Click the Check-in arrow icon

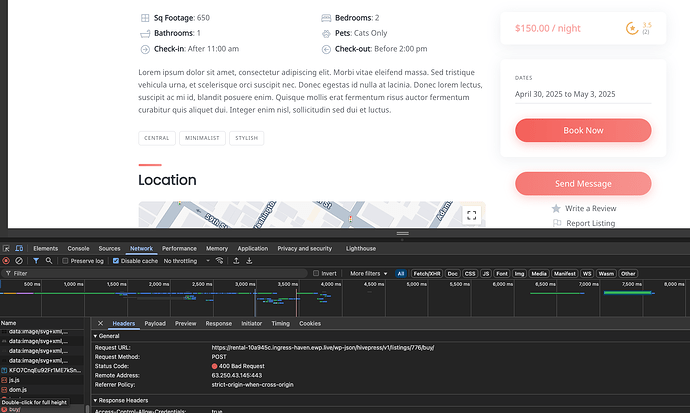click(145, 49)
